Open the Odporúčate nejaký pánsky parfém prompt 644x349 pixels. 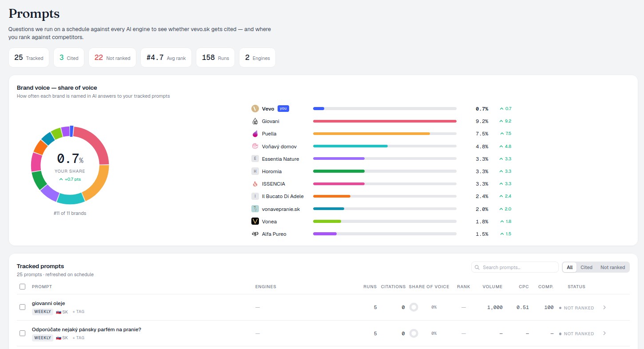click(87, 330)
